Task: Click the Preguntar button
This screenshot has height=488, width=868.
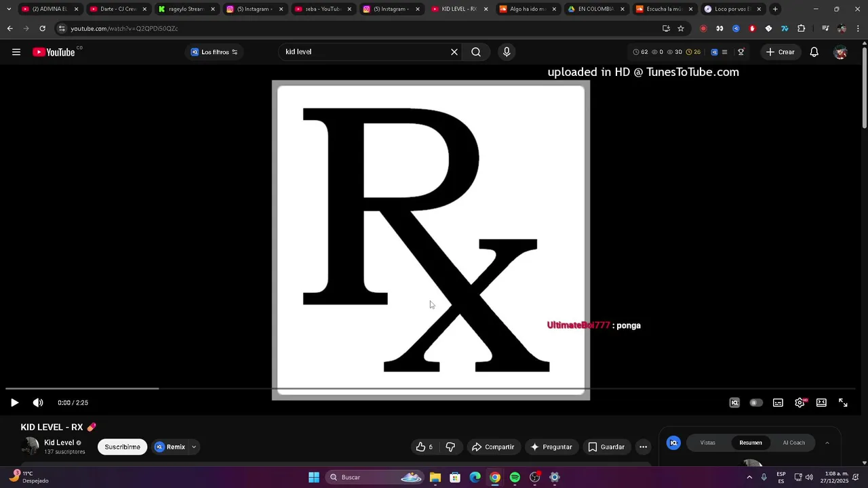Action: point(551,447)
